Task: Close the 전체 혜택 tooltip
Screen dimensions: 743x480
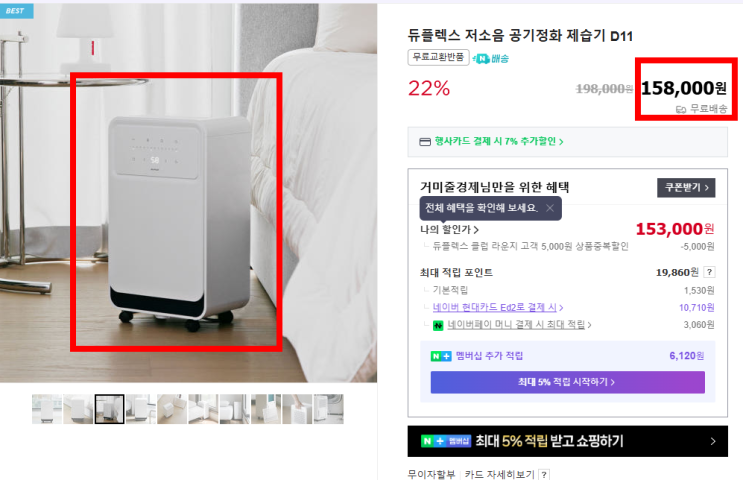Action: pos(550,208)
